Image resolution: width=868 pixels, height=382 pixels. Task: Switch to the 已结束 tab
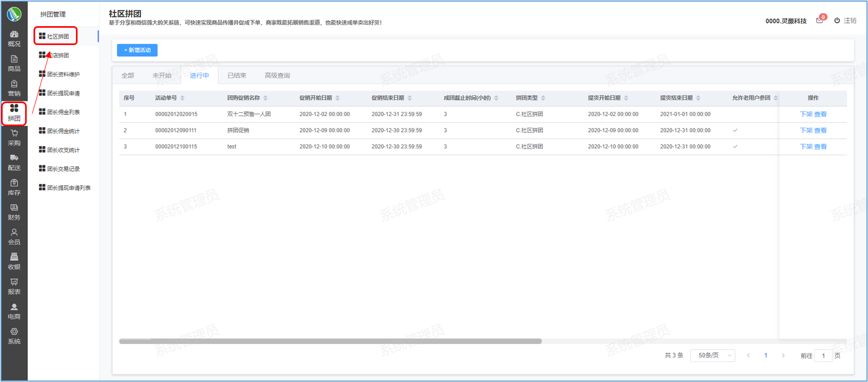point(237,75)
